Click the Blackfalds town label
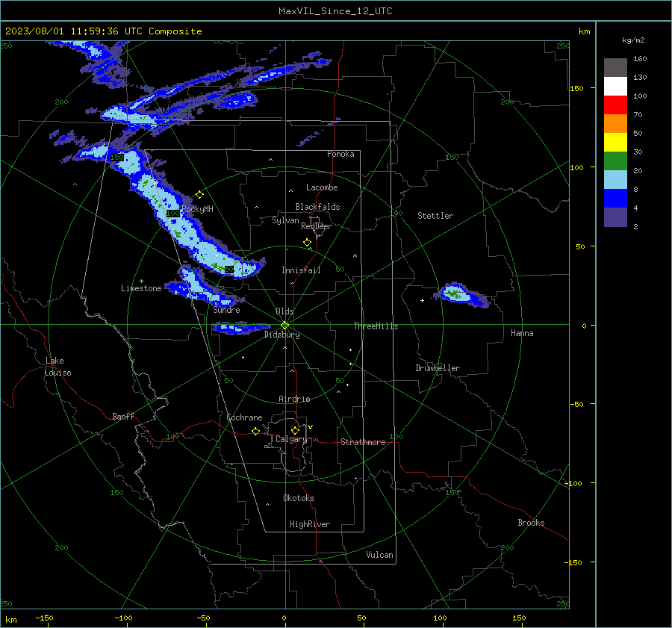The width and height of the screenshot is (672, 628). pyautogui.click(x=317, y=207)
